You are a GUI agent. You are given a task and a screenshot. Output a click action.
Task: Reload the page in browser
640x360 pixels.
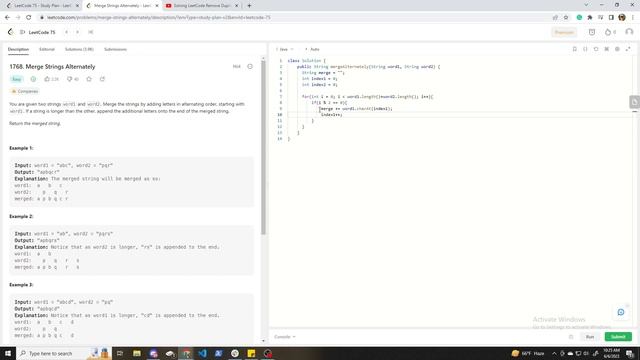(29, 18)
